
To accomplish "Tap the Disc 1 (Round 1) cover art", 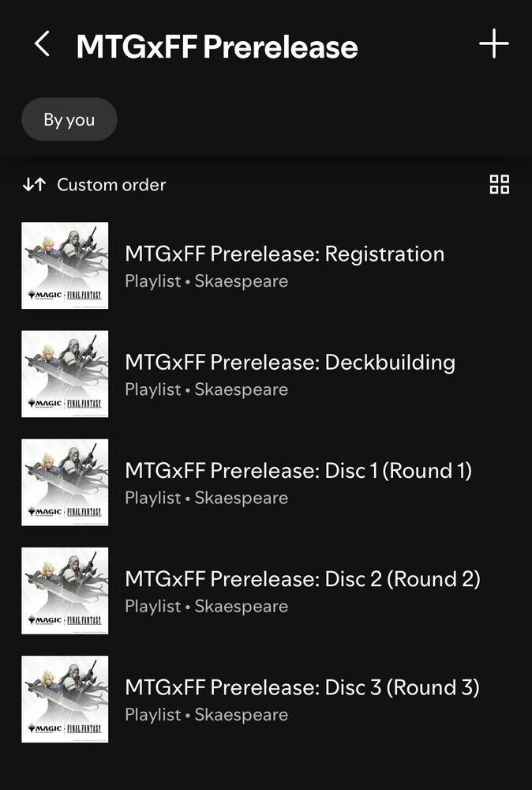I will [65, 482].
